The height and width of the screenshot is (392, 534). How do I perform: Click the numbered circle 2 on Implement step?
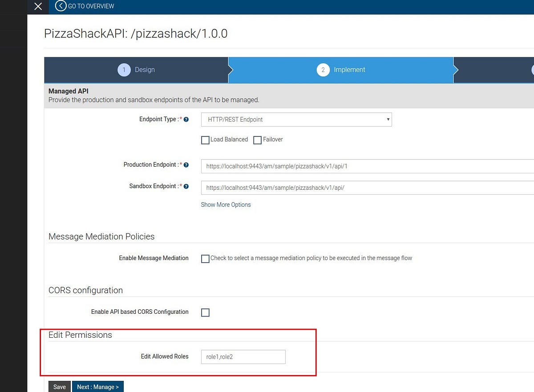click(323, 69)
